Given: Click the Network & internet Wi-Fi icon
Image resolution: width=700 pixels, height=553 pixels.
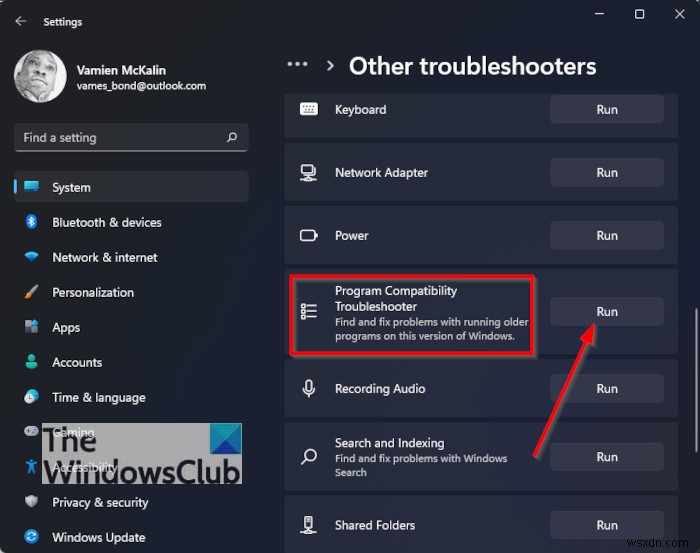Looking at the screenshot, I should (x=31, y=257).
